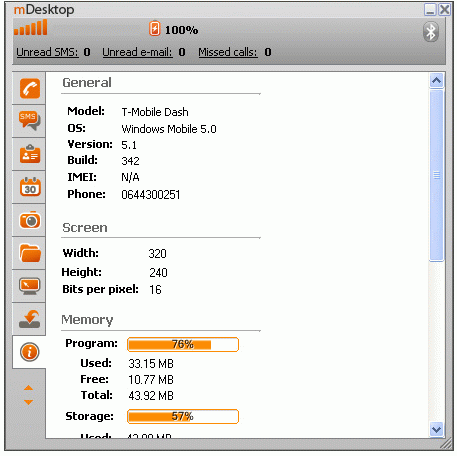Click the program free value 10.77 MB
This screenshot has height=456, width=457.
pyautogui.click(x=151, y=380)
